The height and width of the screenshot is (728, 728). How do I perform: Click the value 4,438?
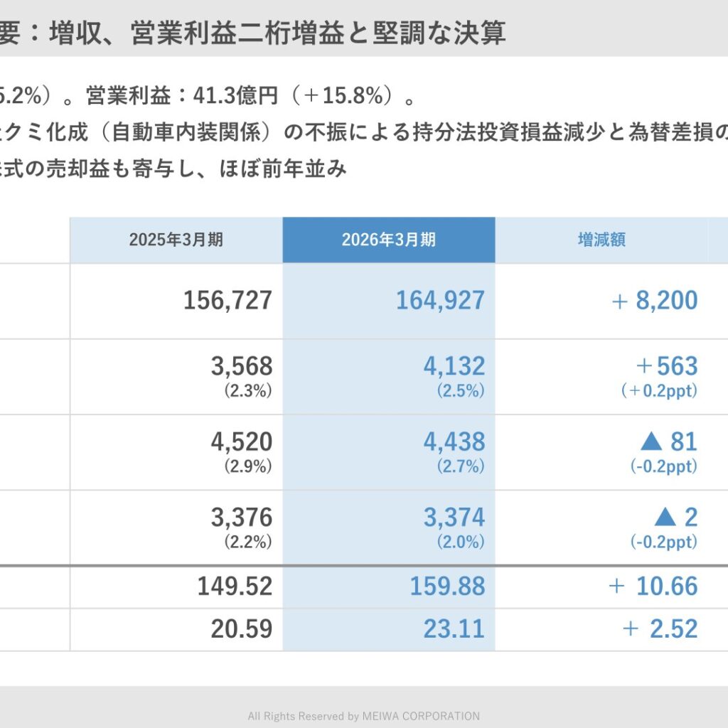454,441
